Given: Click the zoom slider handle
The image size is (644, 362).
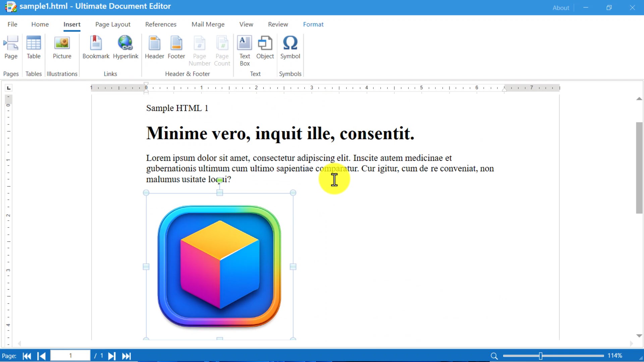Looking at the screenshot, I should tap(540, 356).
